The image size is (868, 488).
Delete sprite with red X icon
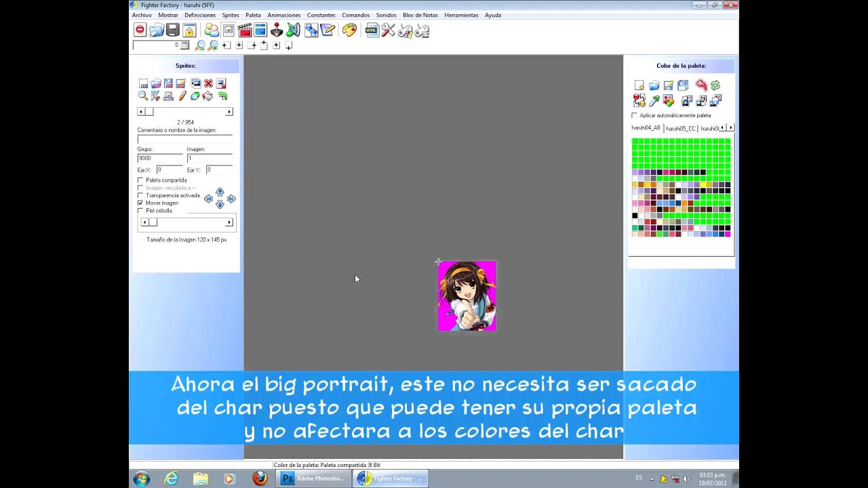pos(208,83)
